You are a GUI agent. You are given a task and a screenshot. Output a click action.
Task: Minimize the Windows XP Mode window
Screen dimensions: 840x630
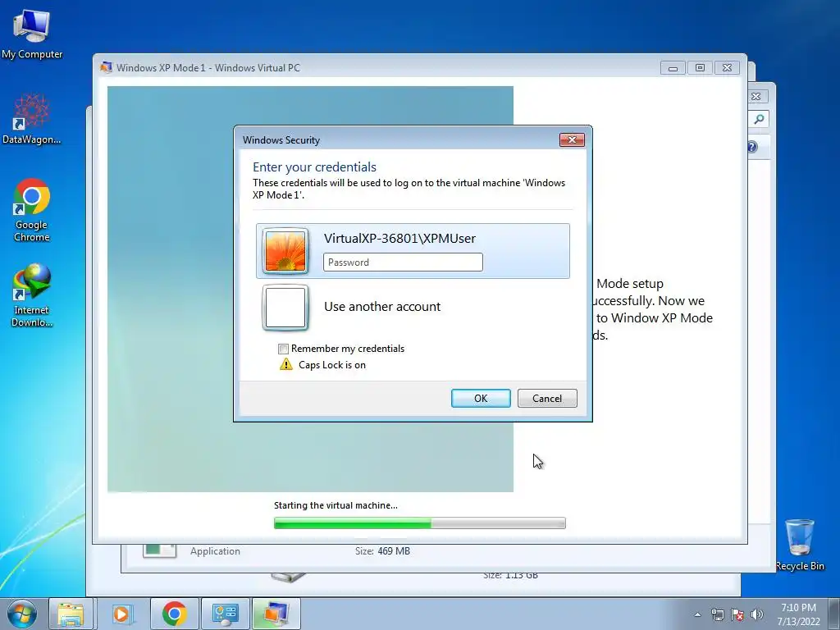point(673,68)
